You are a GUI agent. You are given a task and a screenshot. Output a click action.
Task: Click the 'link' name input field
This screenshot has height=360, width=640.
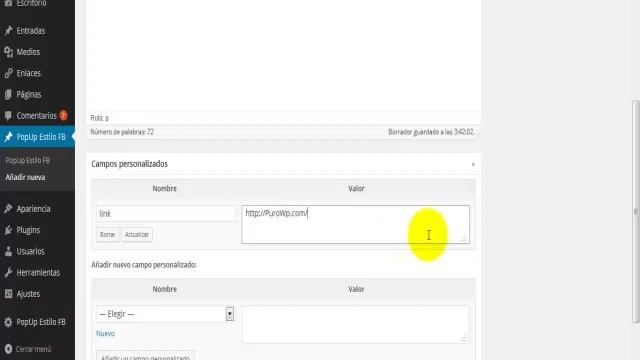point(165,213)
